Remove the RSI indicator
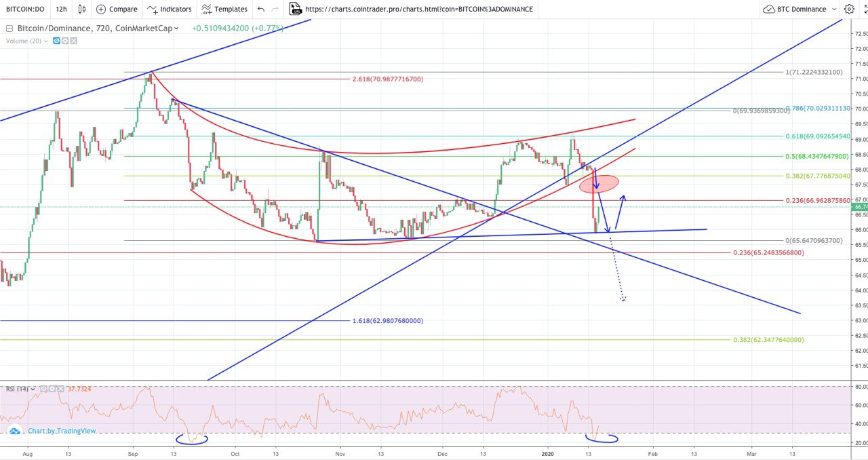This screenshot has height=460, width=868. tap(60, 389)
